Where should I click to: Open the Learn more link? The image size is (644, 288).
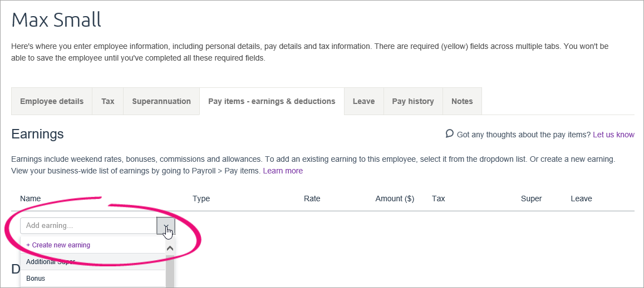pos(283,171)
